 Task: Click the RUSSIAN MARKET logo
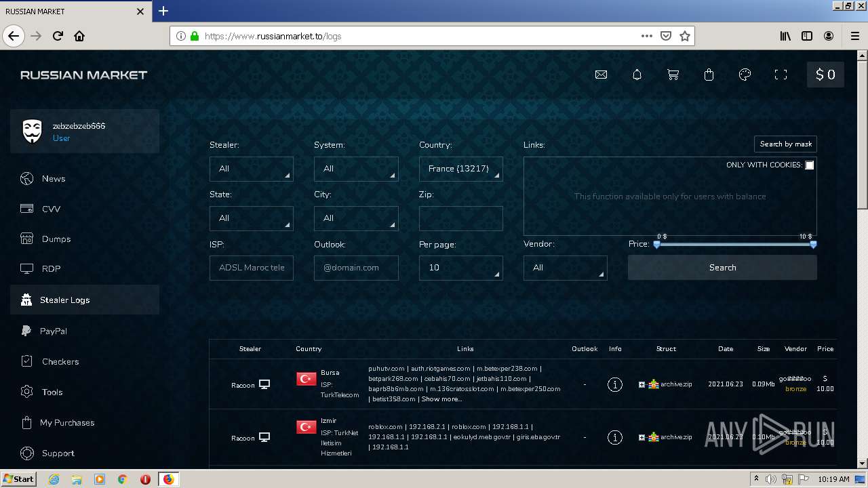pos(83,75)
